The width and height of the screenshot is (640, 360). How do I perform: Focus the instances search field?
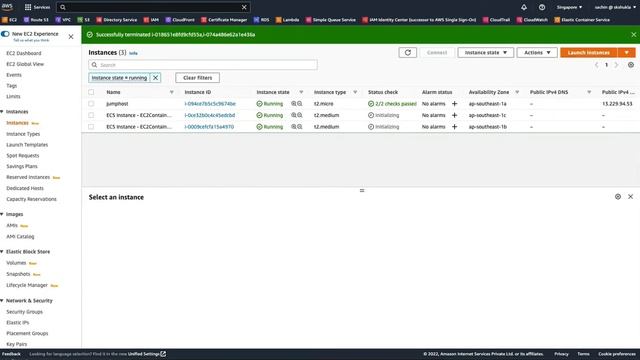click(x=203, y=65)
